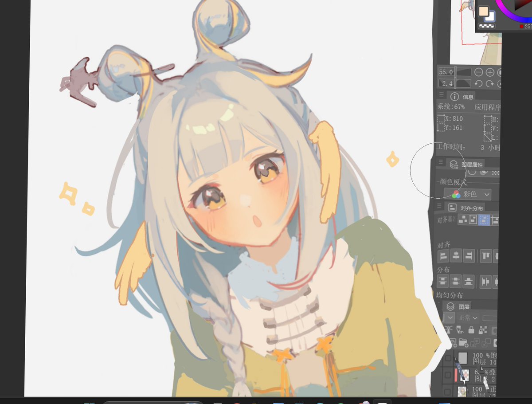Select the foreground main color swatch
Image resolution: width=532 pixels, height=404 pixels.
pos(483,11)
